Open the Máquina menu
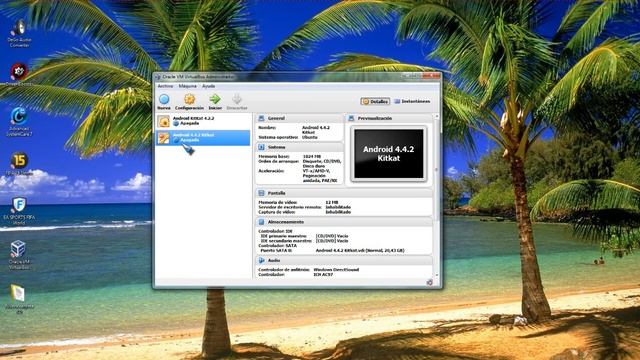 coord(187,86)
